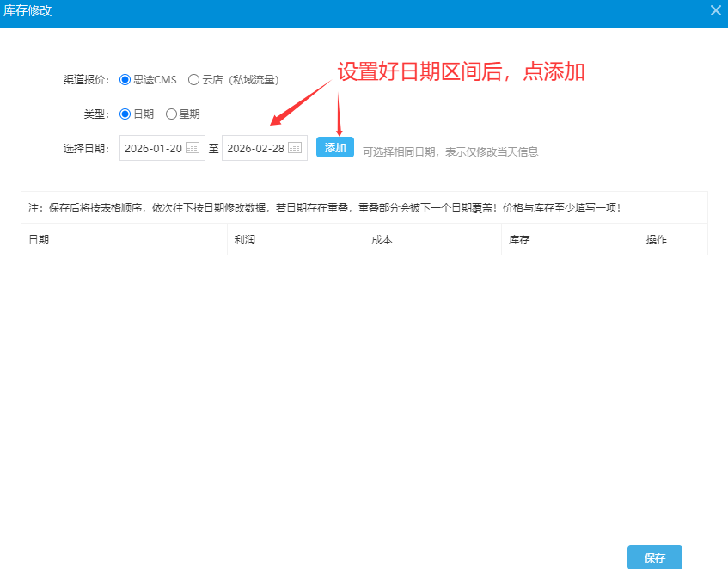Close the 库存修改 dialog
The width and height of the screenshot is (728, 578).
tap(715, 10)
